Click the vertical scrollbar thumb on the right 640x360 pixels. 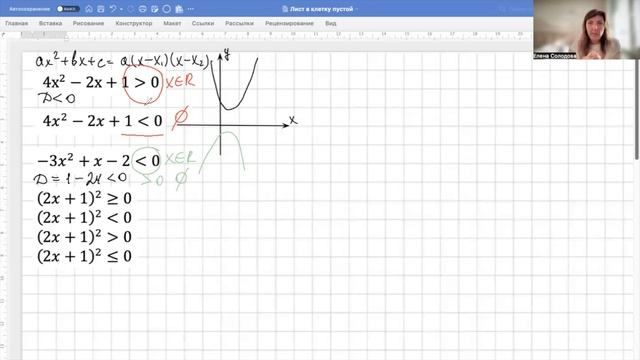(638, 110)
